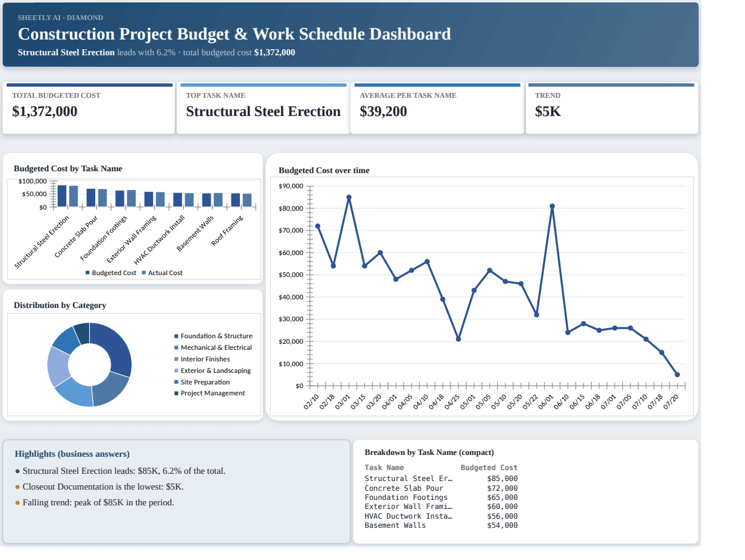The image size is (745, 560).
Task: Click the Actual Cost bar-chart legend entry
Action: [162, 273]
